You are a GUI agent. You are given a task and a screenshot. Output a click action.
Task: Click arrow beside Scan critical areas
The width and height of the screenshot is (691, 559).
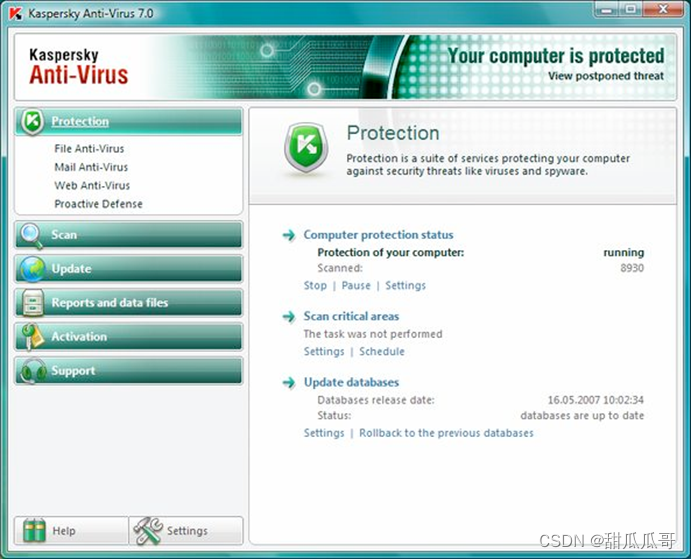point(289,317)
